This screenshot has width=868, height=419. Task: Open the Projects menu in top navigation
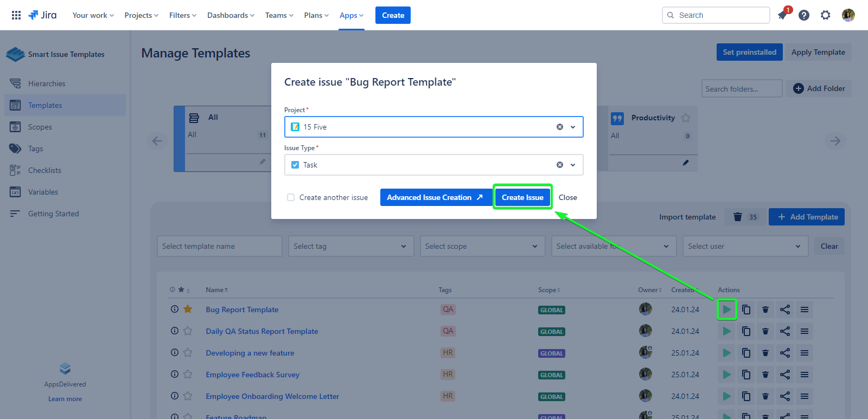pyautogui.click(x=141, y=15)
